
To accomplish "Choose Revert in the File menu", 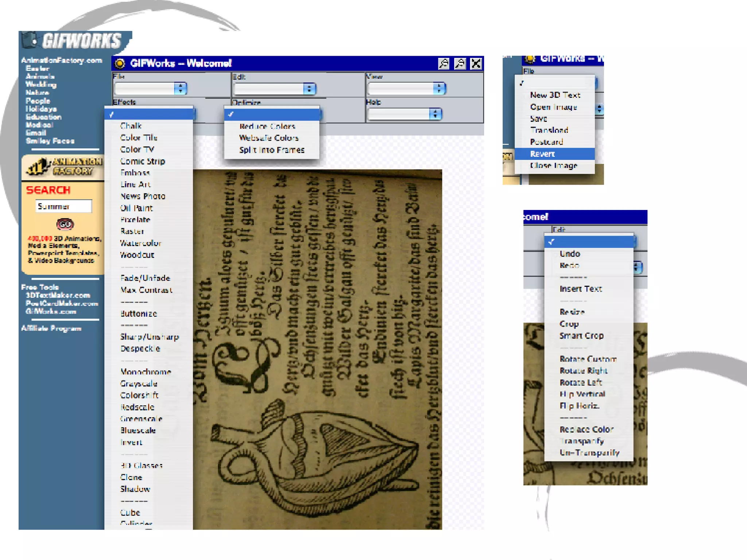I will click(x=542, y=154).
